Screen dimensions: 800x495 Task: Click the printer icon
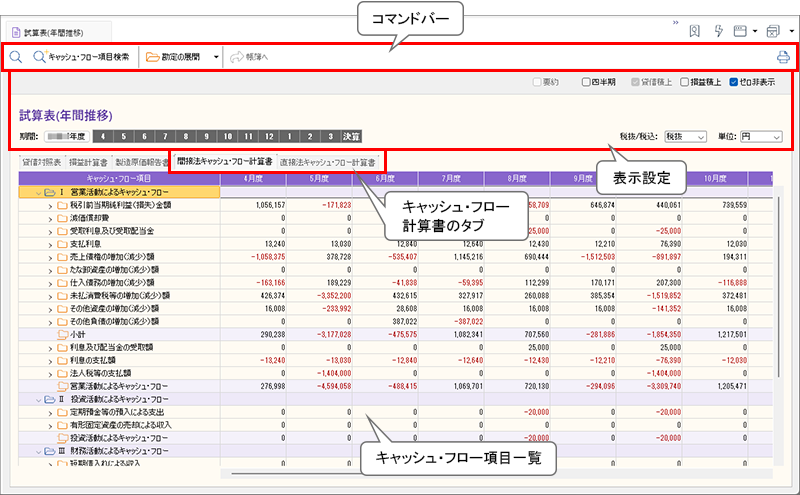coord(783,57)
